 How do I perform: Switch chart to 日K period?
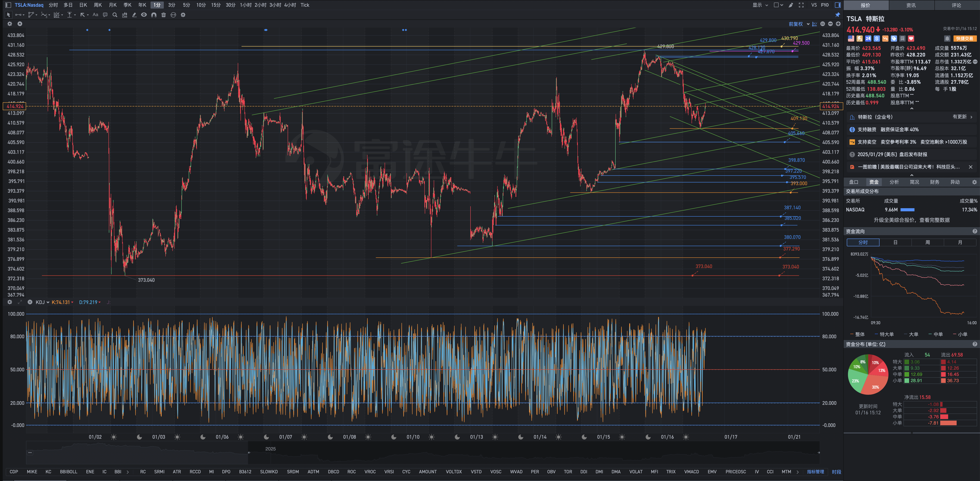click(x=83, y=5)
